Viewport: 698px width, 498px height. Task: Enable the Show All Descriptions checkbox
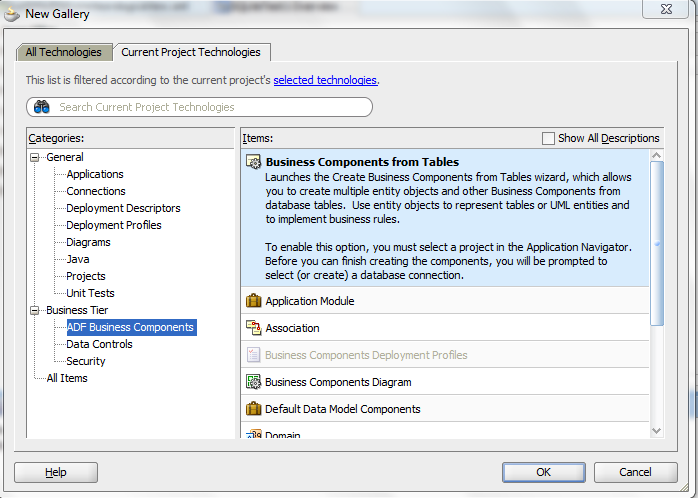click(548, 138)
